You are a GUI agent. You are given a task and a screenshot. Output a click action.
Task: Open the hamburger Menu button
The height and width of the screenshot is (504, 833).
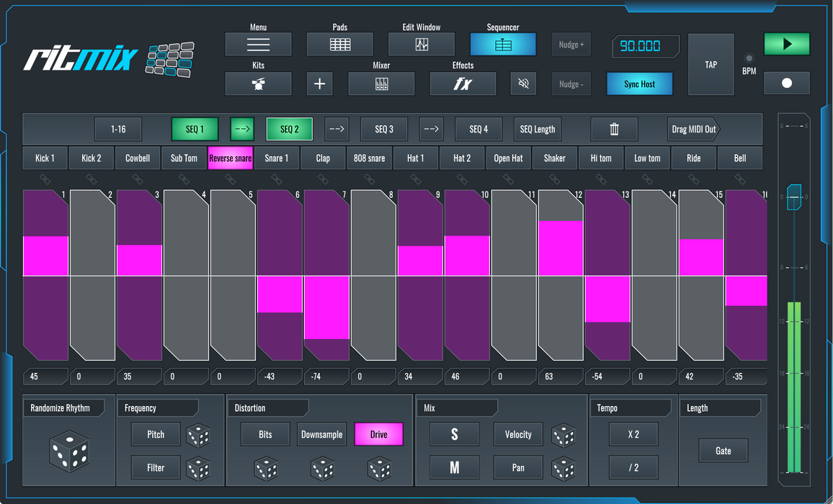pyautogui.click(x=258, y=45)
